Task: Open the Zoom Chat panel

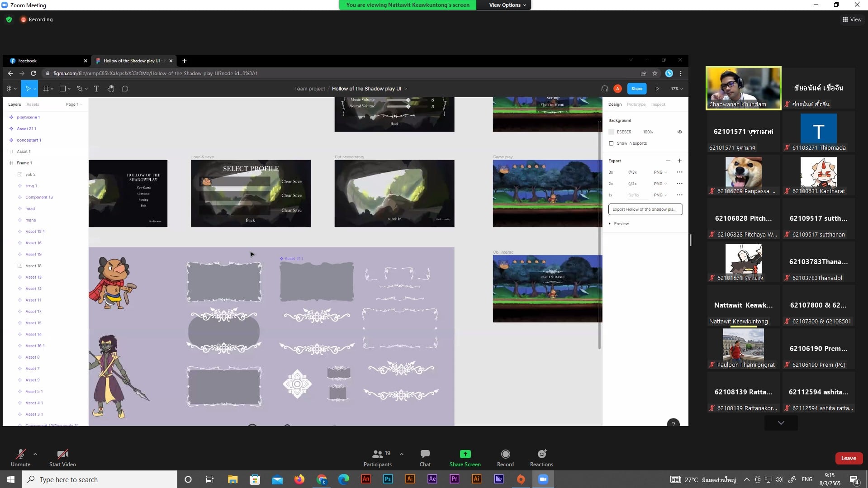Action: coord(425,458)
